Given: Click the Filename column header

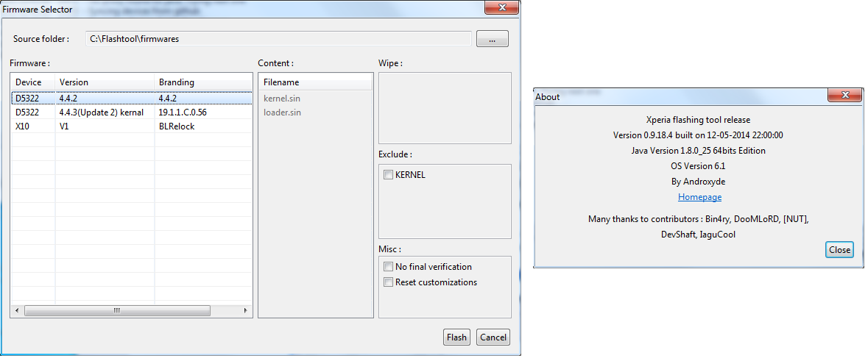Looking at the screenshot, I should click(315, 82).
